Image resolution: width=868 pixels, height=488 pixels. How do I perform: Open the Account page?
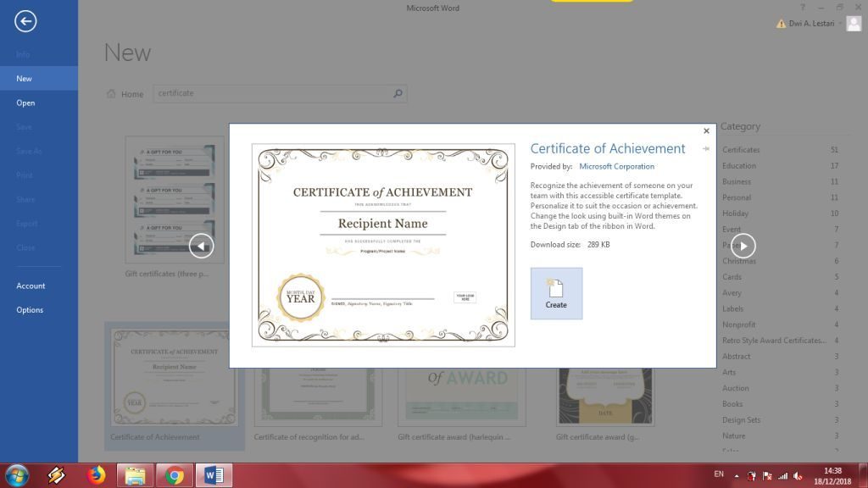tap(39, 286)
